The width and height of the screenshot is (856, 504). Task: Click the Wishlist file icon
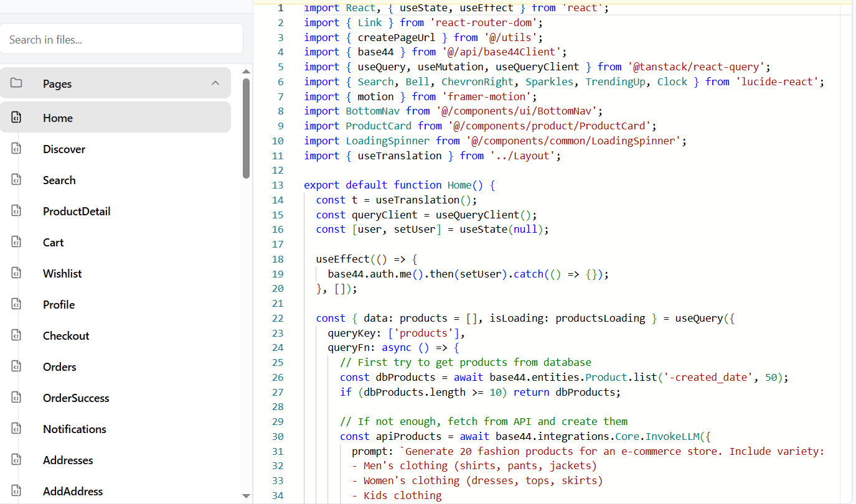[17, 273]
